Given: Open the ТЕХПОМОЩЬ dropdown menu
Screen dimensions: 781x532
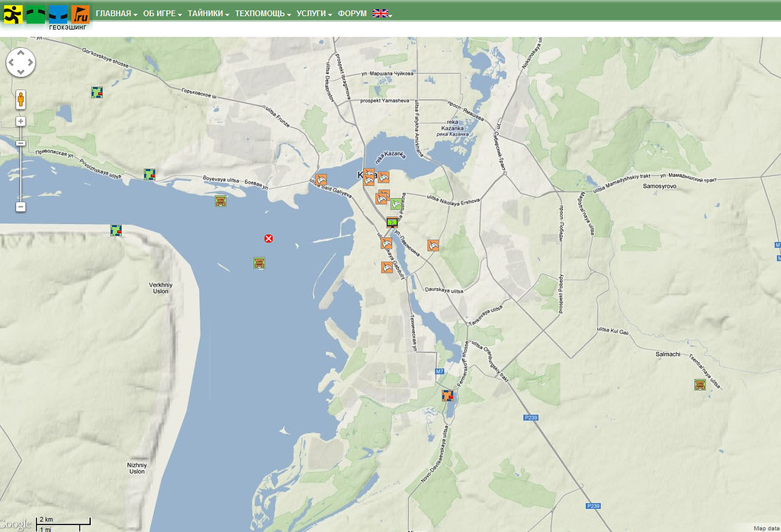Looking at the screenshot, I should (x=262, y=14).
